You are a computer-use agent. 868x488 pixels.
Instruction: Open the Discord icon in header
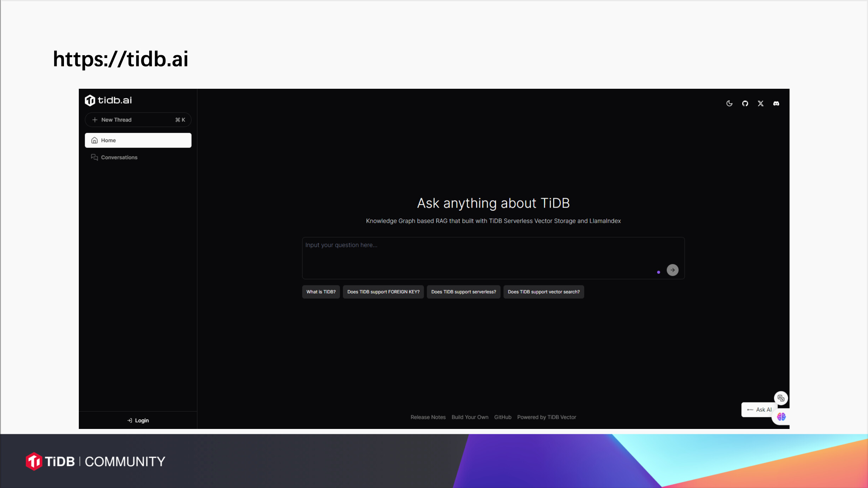click(776, 103)
